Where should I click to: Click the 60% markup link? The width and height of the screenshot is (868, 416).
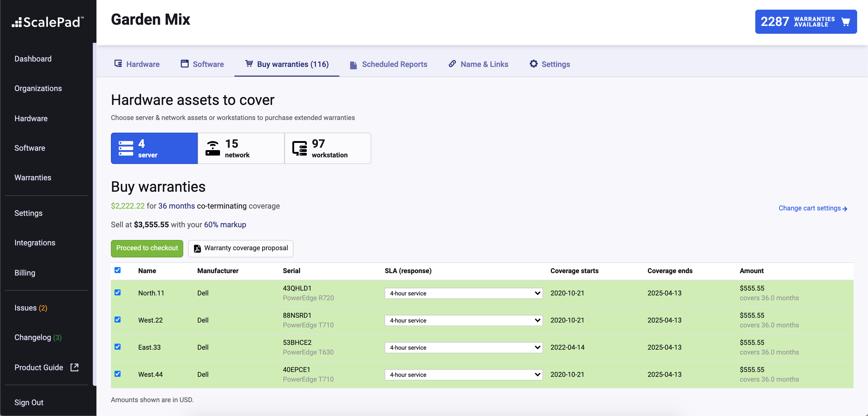pyautogui.click(x=225, y=225)
